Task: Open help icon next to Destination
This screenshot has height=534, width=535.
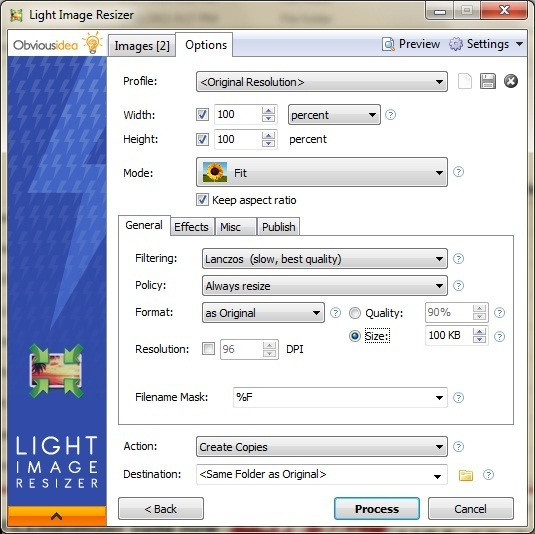Action: click(488, 475)
